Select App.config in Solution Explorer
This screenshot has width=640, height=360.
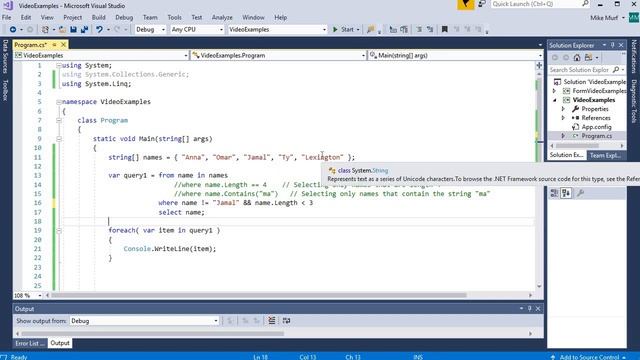click(x=596, y=127)
